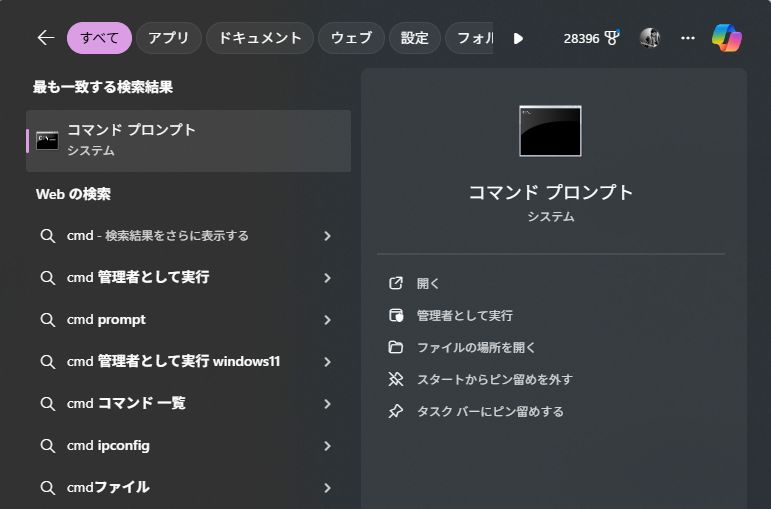Click the large Command Prompt preview icon
771x509 pixels.
(x=550, y=131)
